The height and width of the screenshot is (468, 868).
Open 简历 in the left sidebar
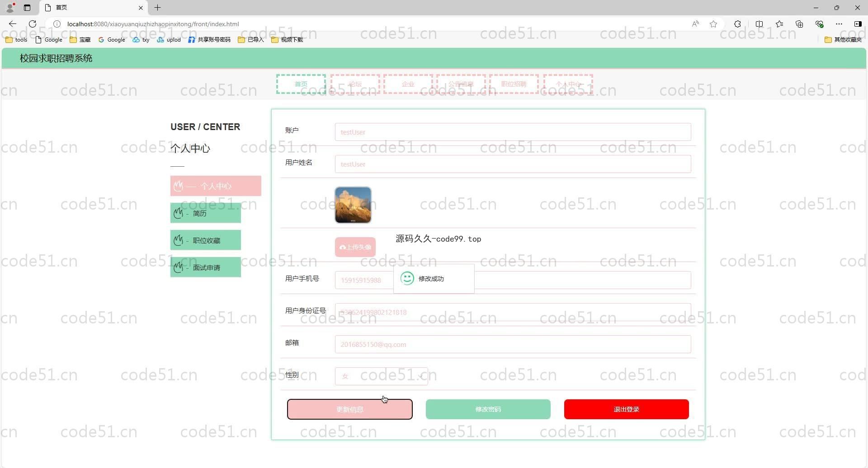206,213
